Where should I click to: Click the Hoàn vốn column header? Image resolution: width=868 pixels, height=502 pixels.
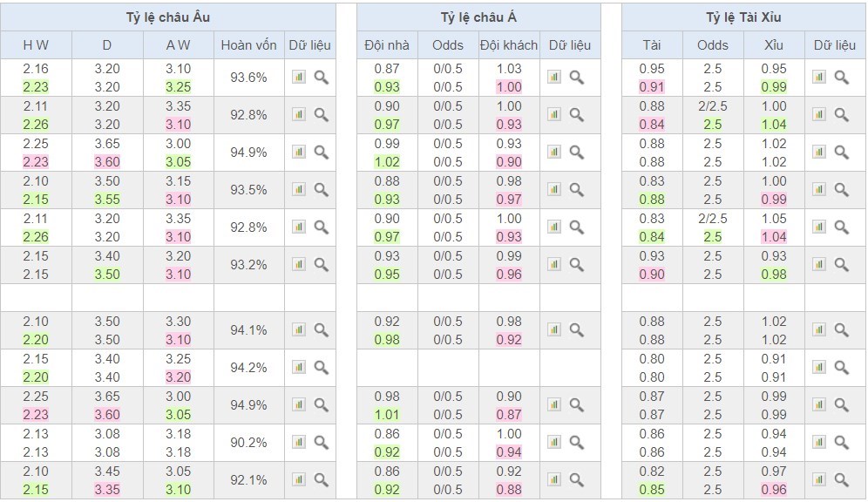(x=248, y=45)
